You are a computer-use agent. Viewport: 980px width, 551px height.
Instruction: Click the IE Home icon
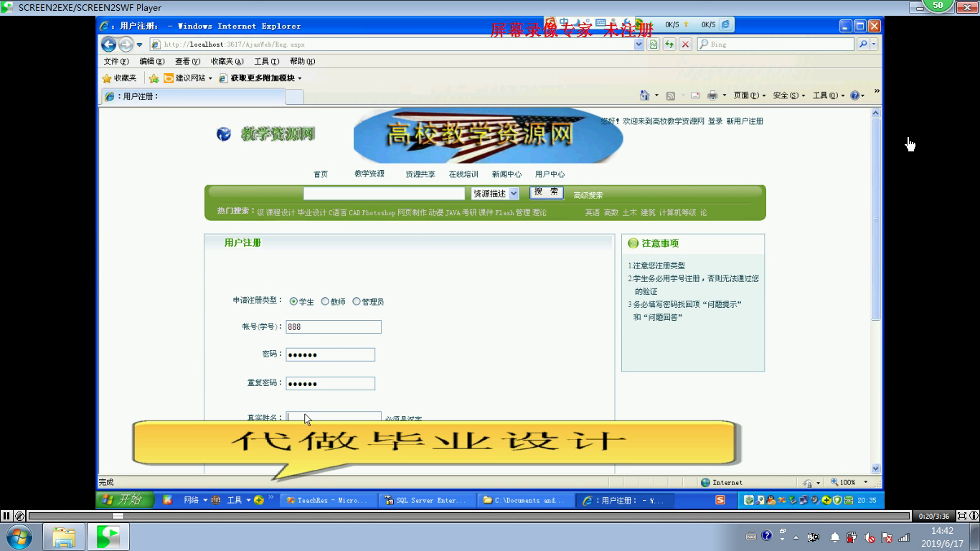644,95
